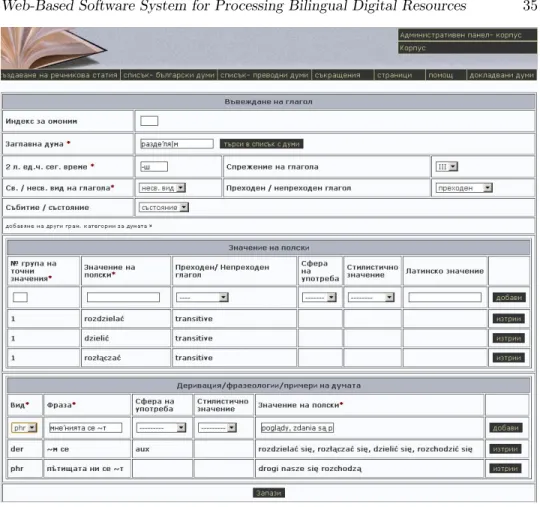The height and width of the screenshot is (507, 540).
Task: Focus the Заглавна дума input field
Action: point(177,144)
